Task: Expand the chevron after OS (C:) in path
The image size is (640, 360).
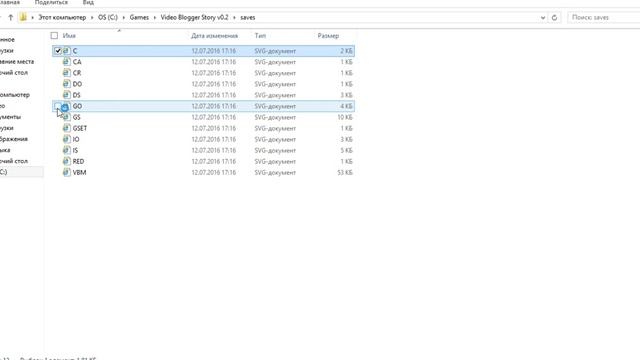Action: tap(124, 18)
